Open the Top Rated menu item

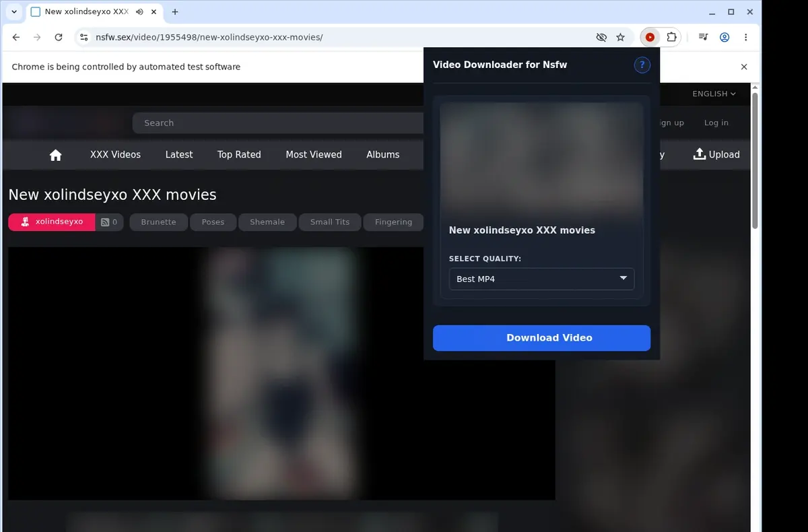click(x=239, y=155)
